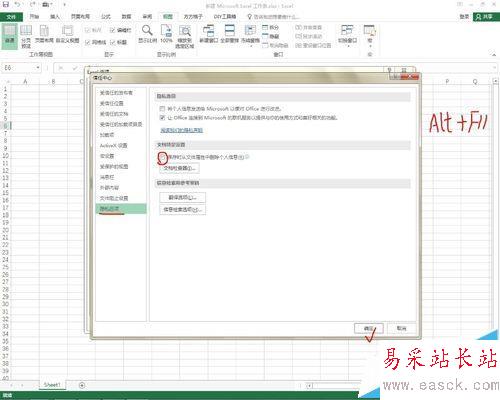Image resolution: width=500 pixels, height=400 pixels.
Task: Open the privacy statement link
Action: pyautogui.click(x=182, y=130)
